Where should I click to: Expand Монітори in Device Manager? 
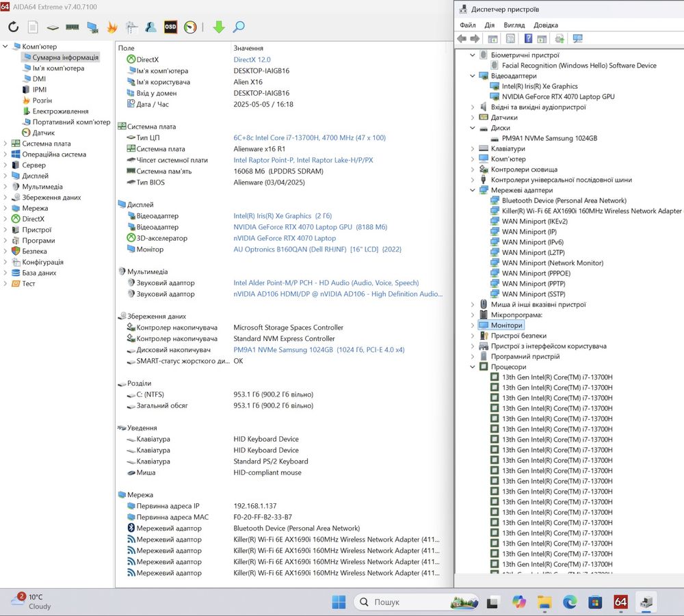(x=473, y=325)
